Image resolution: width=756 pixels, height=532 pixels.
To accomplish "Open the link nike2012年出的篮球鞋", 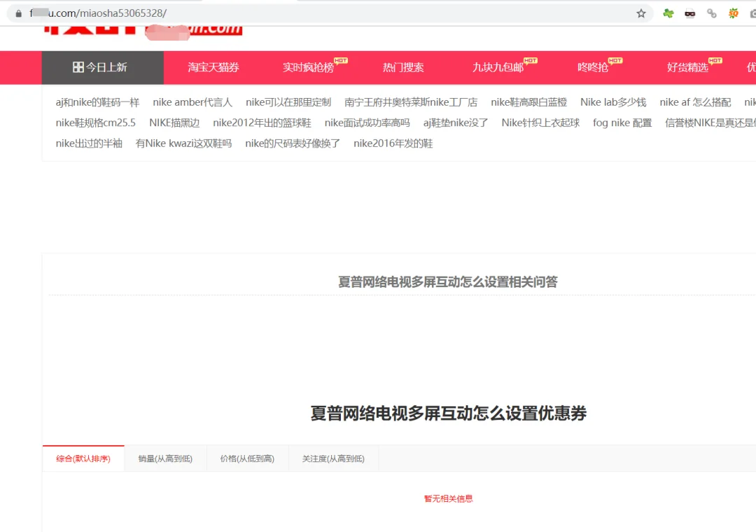I will [262, 123].
